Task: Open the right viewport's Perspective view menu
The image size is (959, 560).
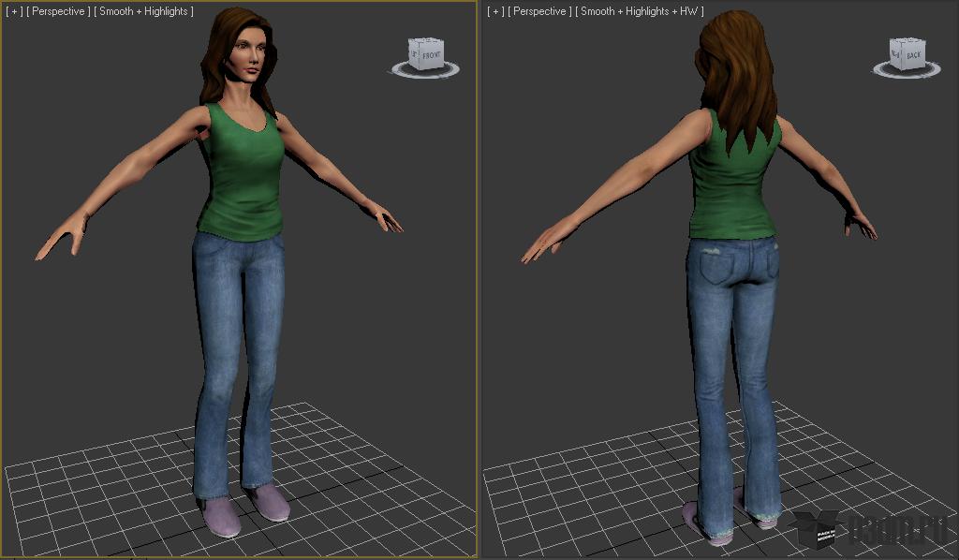Action: click(540, 11)
